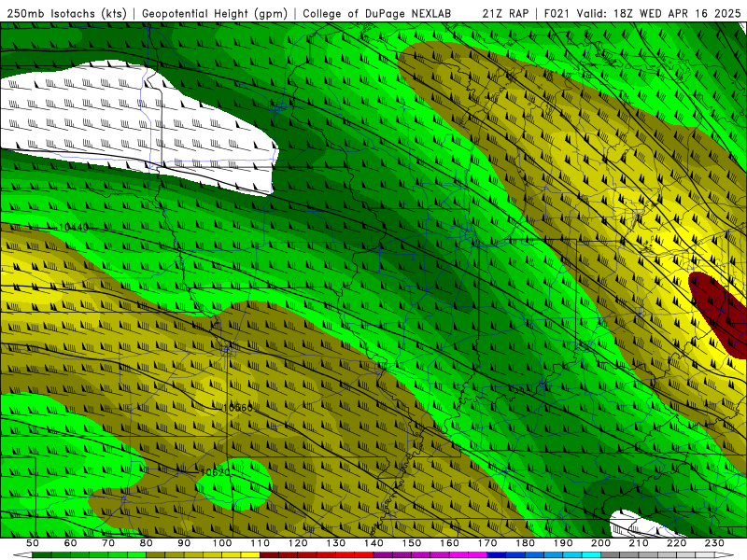Click the 100 value on color scale
This screenshot has width=747, height=560.
tap(222, 543)
